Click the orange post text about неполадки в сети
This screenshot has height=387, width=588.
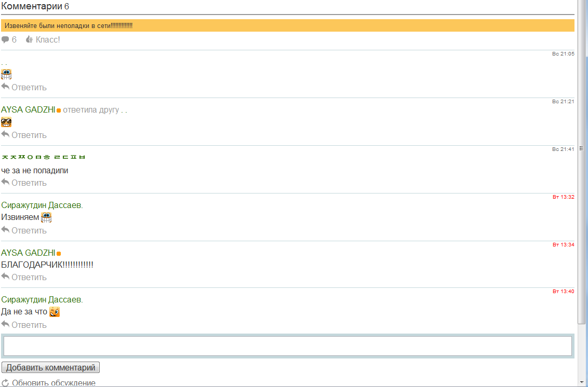pyautogui.click(x=69, y=26)
